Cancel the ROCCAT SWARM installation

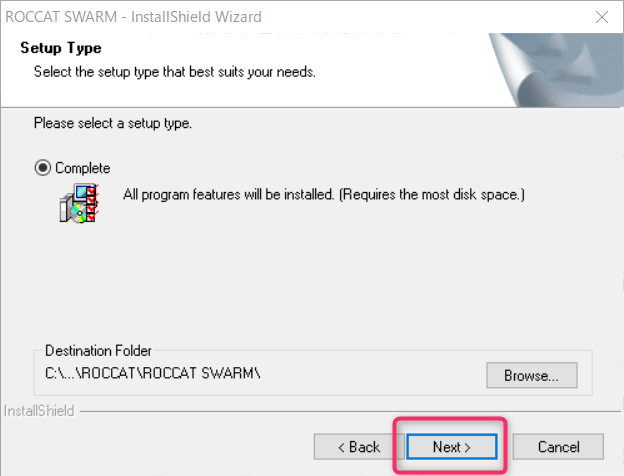(x=558, y=447)
